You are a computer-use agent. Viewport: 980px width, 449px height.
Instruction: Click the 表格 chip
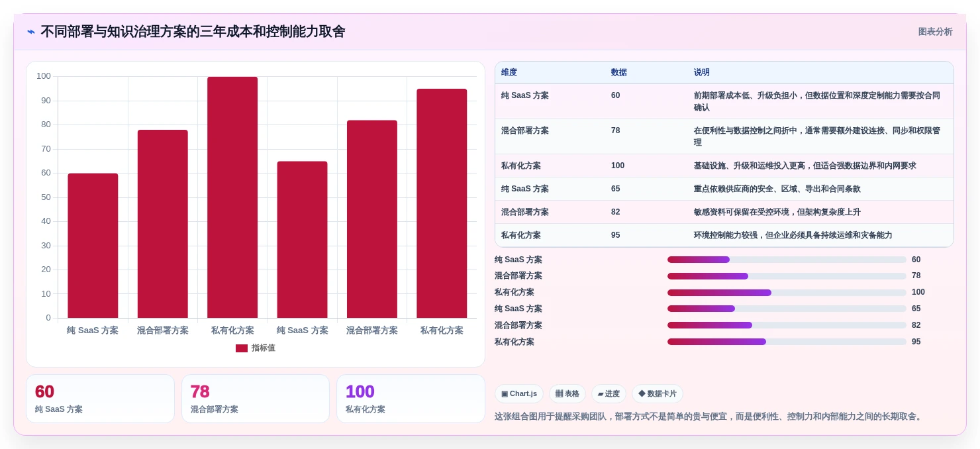[x=567, y=394]
